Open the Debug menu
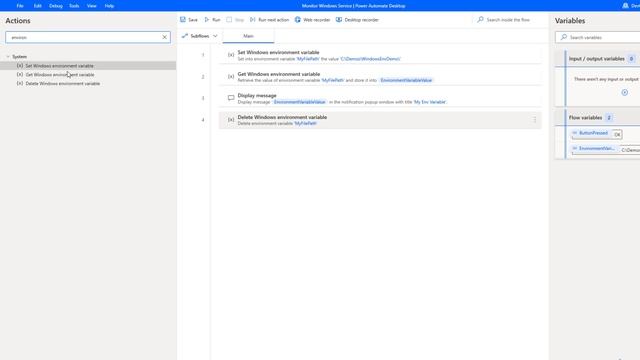Screen dimensions: 640x360 pos(56,6)
